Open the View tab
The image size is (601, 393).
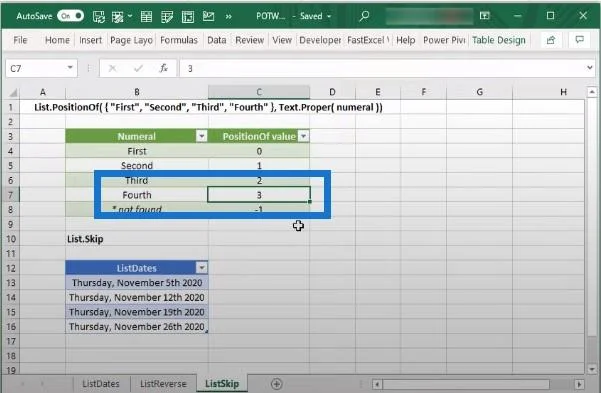(282, 40)
